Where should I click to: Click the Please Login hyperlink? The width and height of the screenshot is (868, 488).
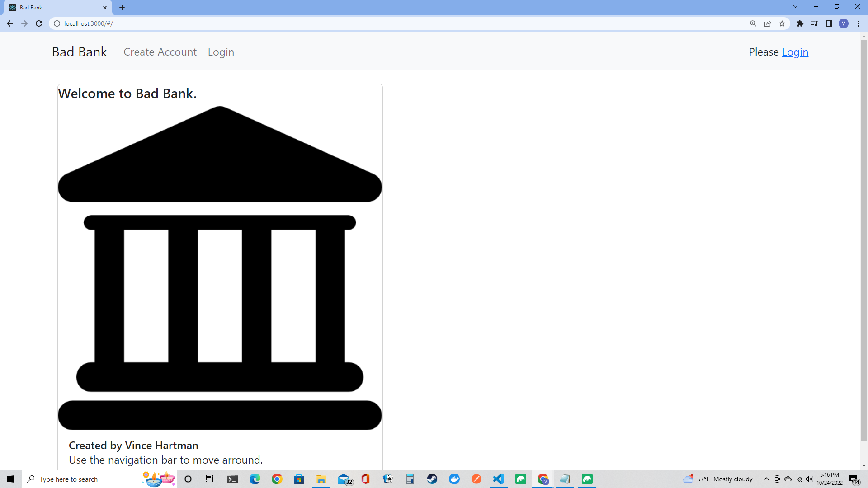pos(795,52)
